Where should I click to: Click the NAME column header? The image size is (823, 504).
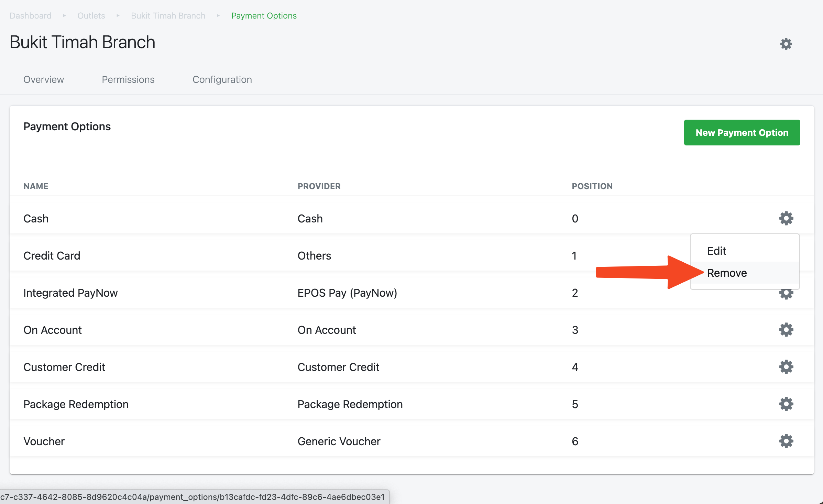click(36, 186)
